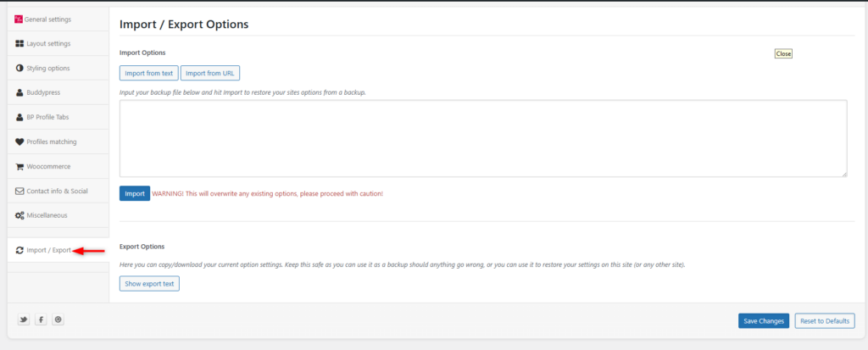This screenshot has width=868, height=350.
Task: Click BP Profile Tabs user icon
Action: (19, 117)
